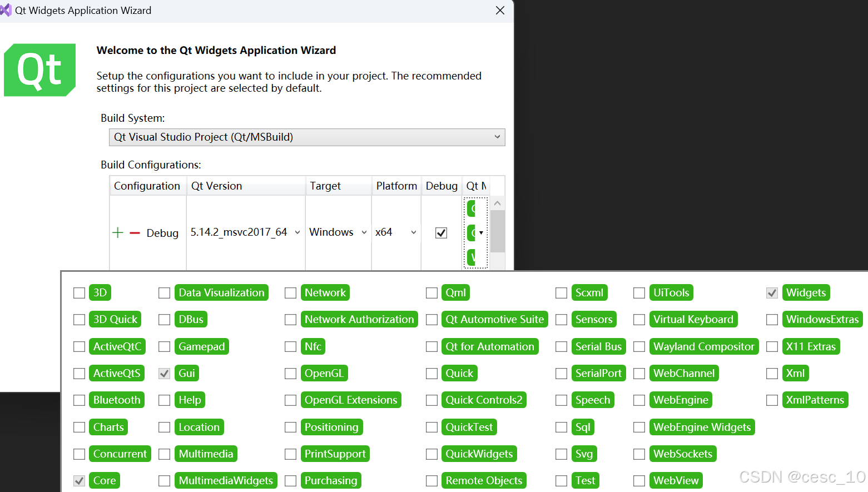Close the Qt Widgets Application Wizard
The image size is (868, 492).
pos(500,11)
